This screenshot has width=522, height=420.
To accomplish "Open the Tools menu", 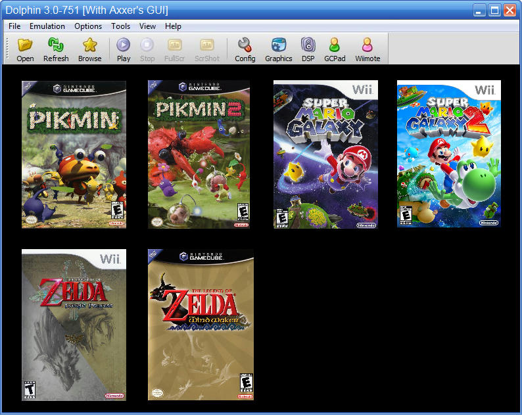I will (x=120, y=26).
